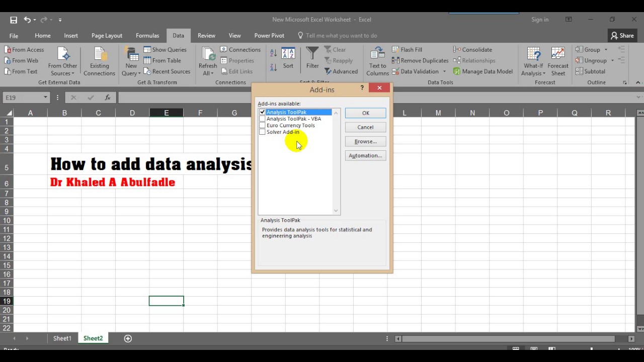Undo the last action in Quick Access toolbar
This screenshot has height=362, width=644.
pyautogui.click(x=27, y=20)
